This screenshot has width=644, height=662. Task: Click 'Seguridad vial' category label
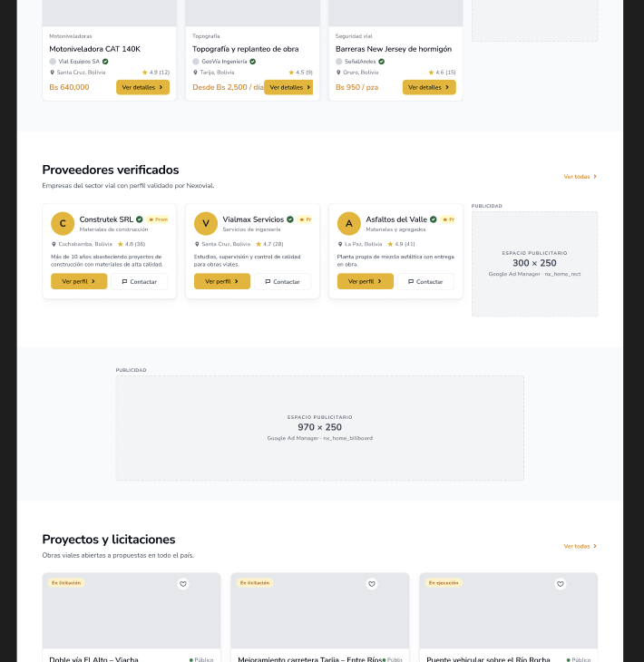point(354,36)
